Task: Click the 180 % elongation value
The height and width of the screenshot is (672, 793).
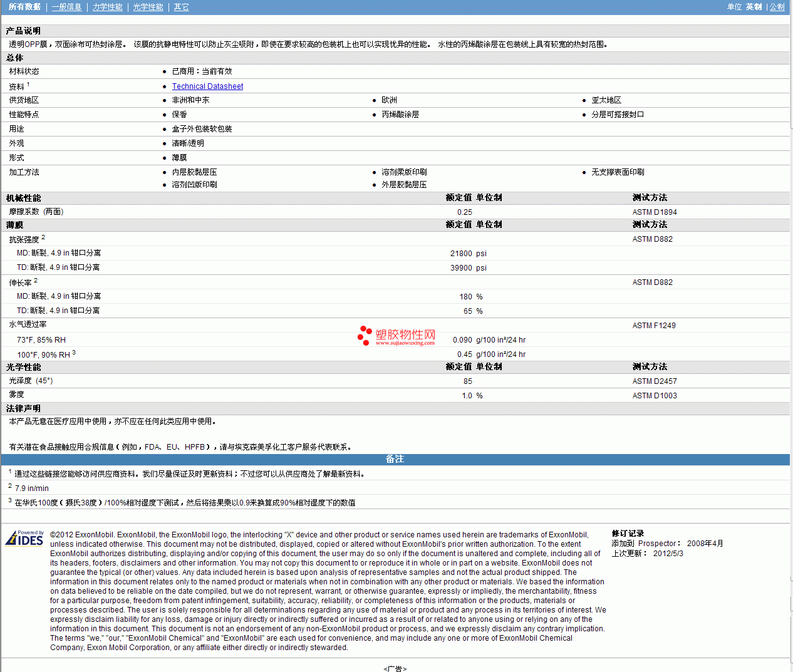Action: tap(471, 297)
